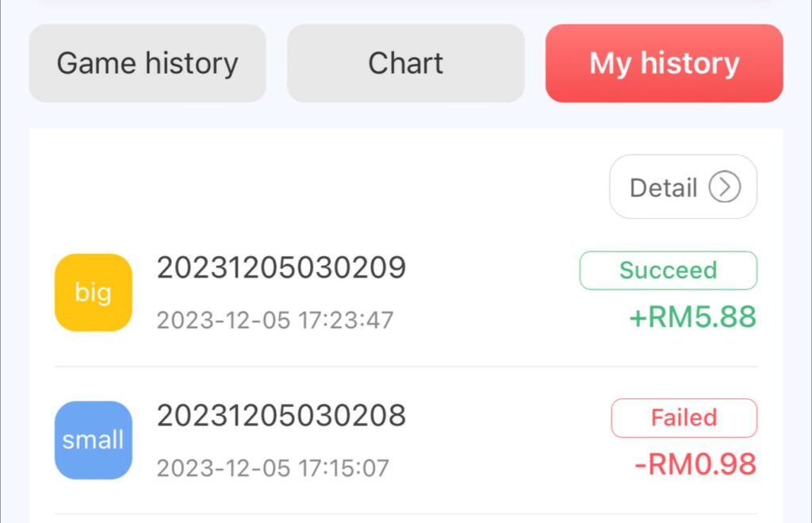812x523 pixels.
Task: Click the green Succeed status badge
Action: click(668, 270)
